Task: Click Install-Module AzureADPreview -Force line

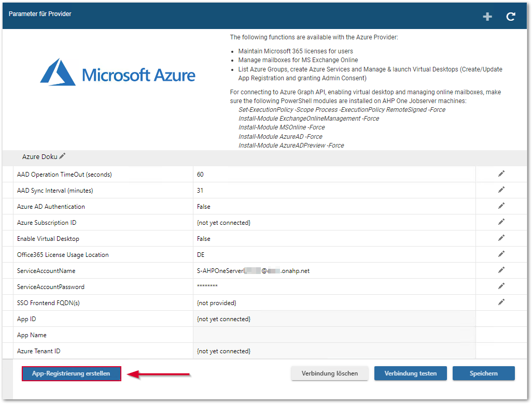Action: point(291,145)
